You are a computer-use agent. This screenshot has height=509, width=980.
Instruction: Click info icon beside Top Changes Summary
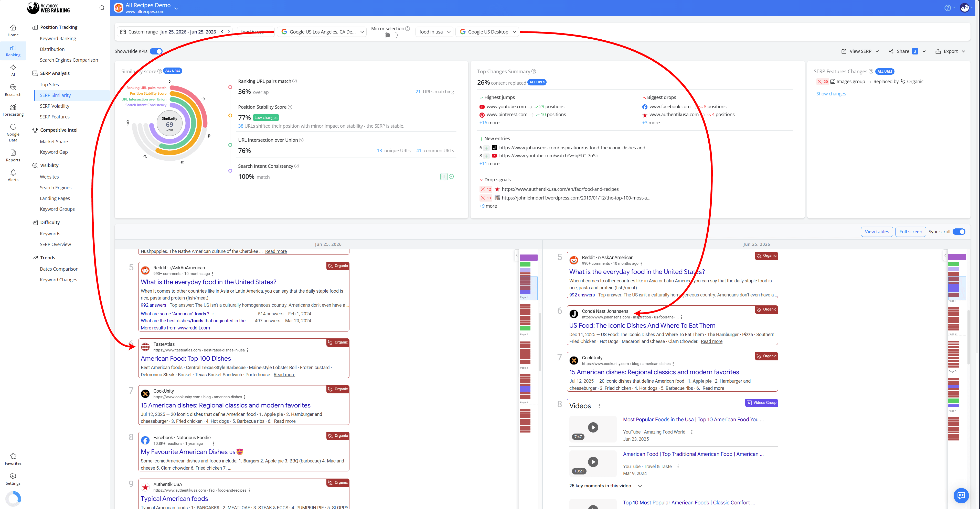pos(534,71)
